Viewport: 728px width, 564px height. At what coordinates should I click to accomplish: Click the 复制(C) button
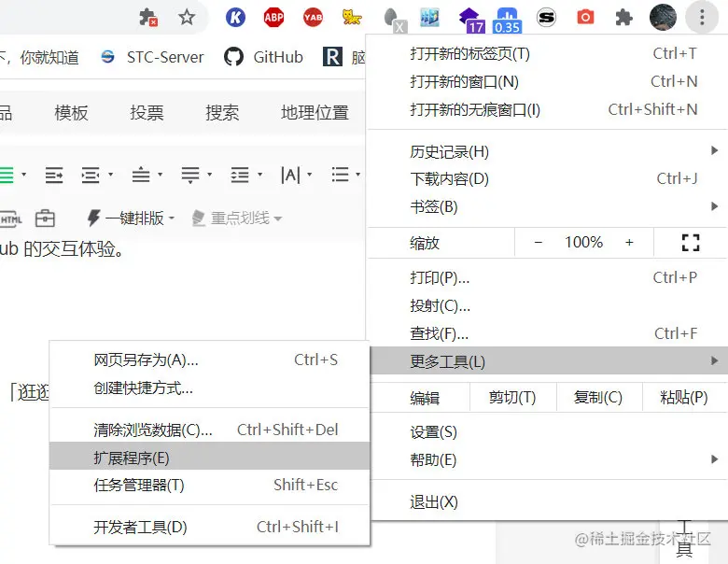click(x=598, y=398)
